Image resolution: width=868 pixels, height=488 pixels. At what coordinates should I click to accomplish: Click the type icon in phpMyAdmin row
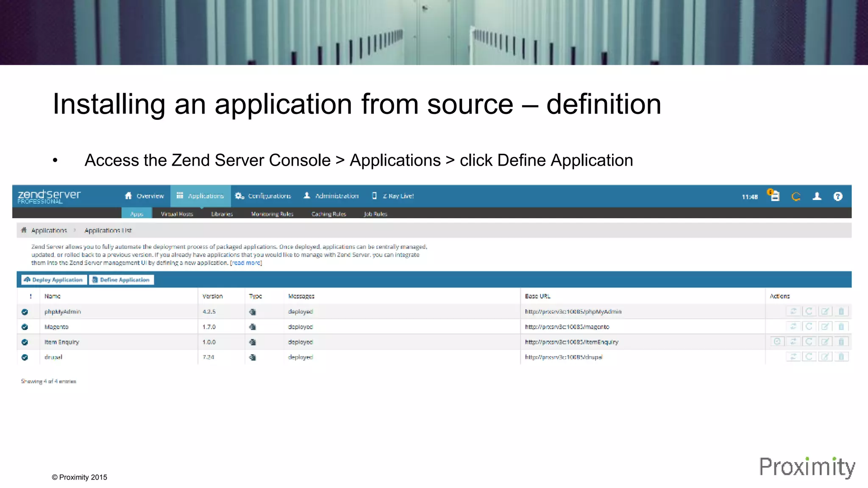pyautogui.click(x=253, y=312)
